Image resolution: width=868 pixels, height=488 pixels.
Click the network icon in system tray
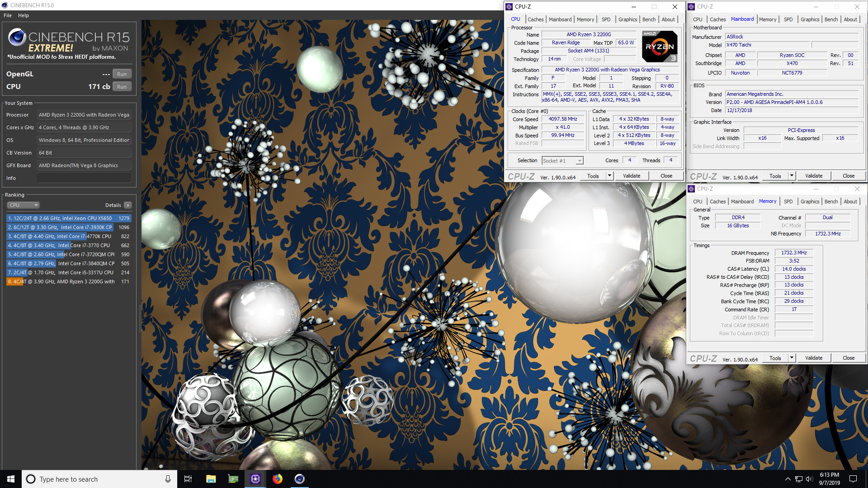point(799,479)
